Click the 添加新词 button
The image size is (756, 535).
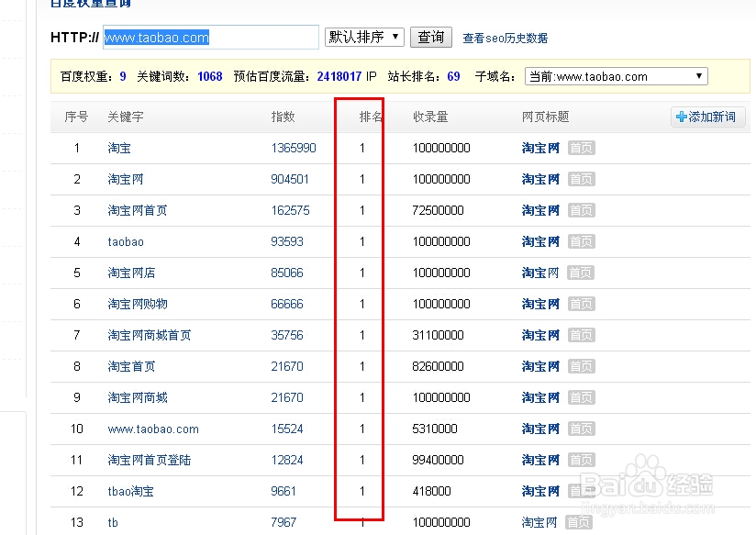(707, 117)
